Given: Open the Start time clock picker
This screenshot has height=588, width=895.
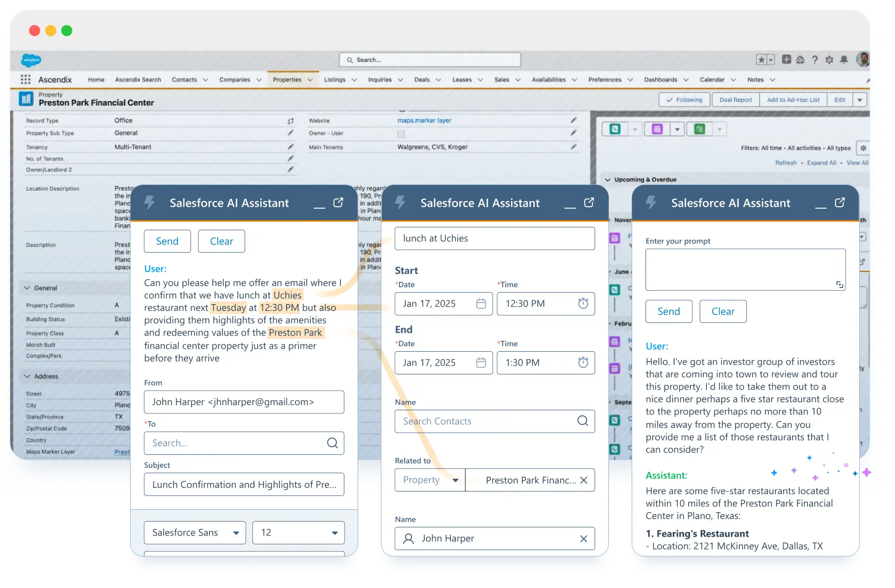Looking at the screenshot, I should pos(583,304).
